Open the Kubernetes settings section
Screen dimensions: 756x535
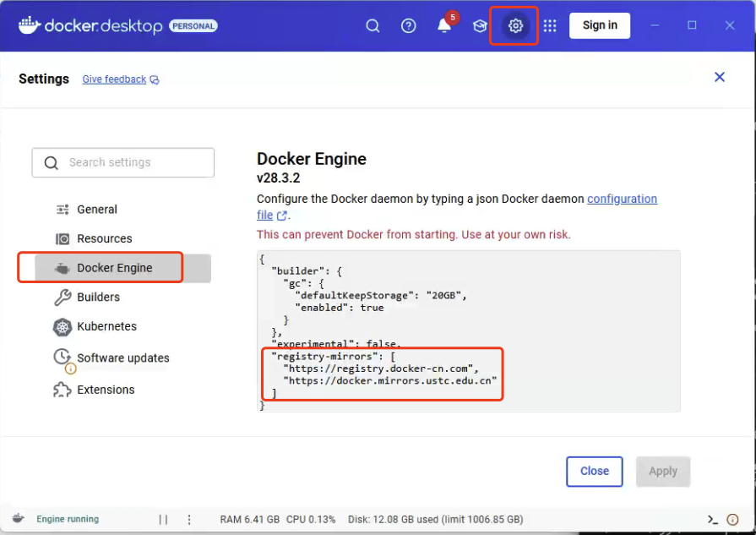(x=106, y=326)
